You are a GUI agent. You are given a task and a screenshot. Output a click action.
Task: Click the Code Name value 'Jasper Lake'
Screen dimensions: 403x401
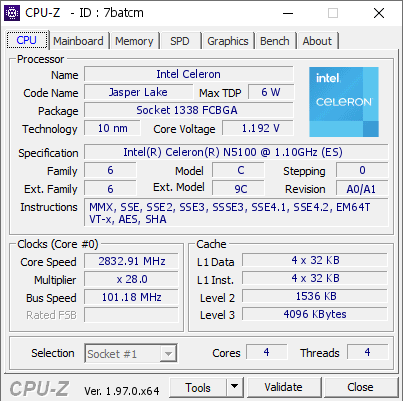pos(138,92)
